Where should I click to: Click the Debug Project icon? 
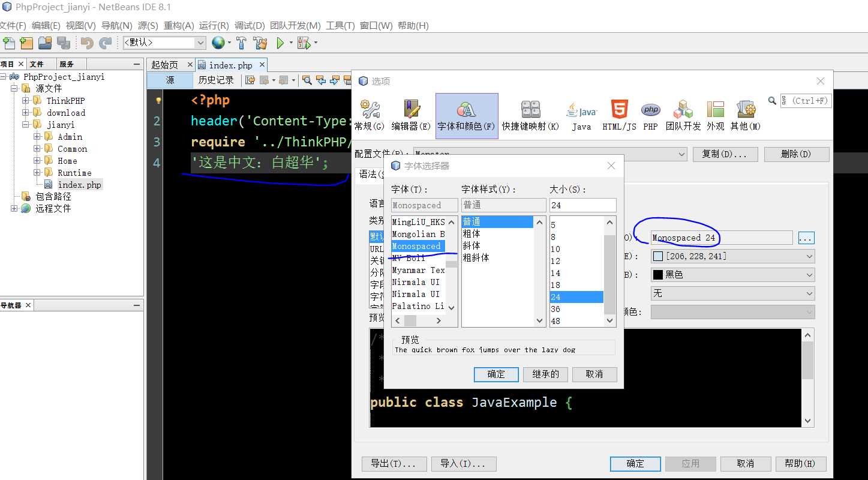[304, 43]
